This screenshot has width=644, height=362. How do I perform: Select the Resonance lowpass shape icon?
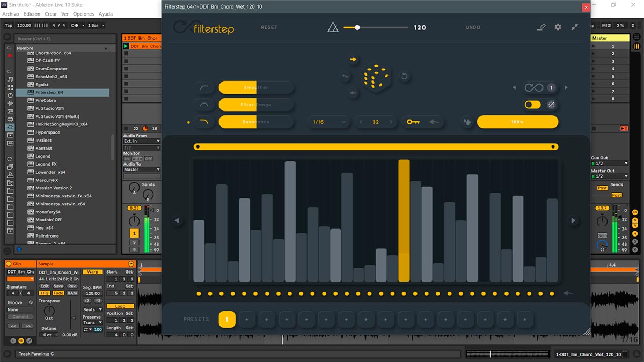click(204, 122)
